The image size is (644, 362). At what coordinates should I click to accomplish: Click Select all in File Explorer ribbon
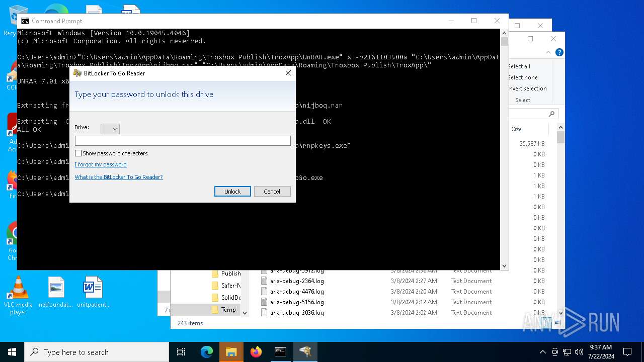point(519,66)
